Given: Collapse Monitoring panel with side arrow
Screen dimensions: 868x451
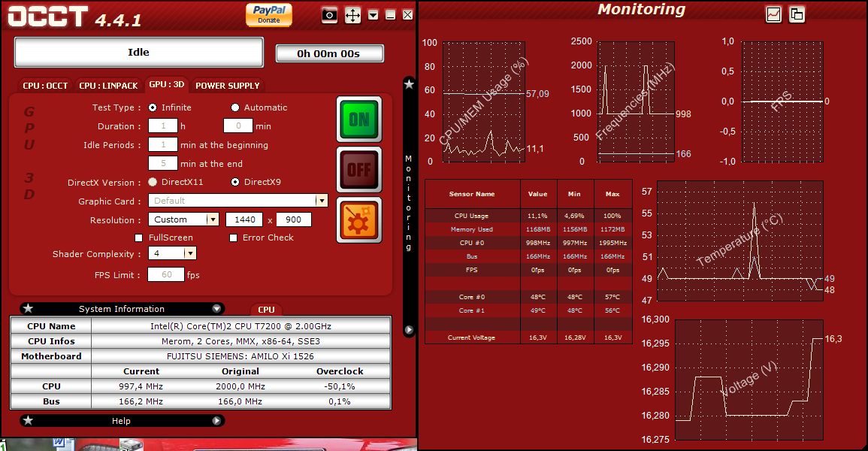Looking at the screenshot, I should 409,330.
